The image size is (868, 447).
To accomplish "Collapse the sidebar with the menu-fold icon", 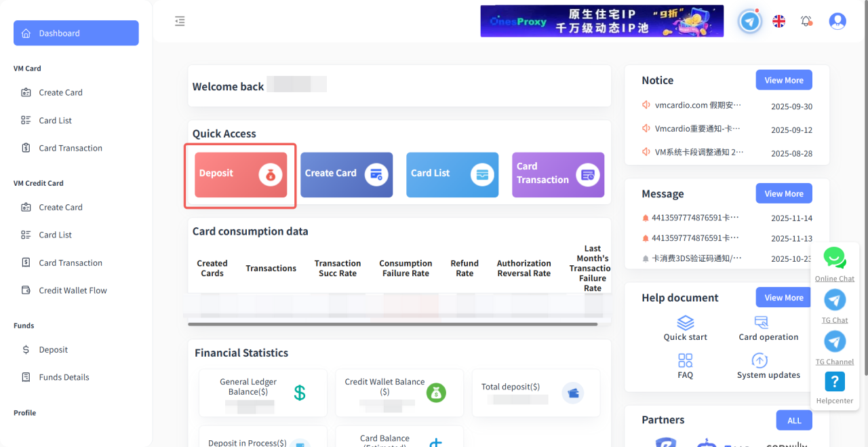I will coord(180,21).
